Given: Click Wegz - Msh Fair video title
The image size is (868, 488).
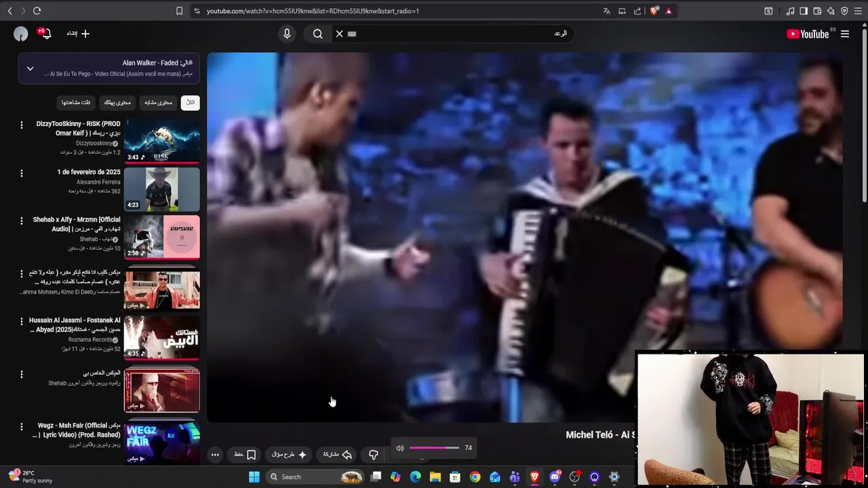Looking at the screenshot, I should click(x=77, y=430).
